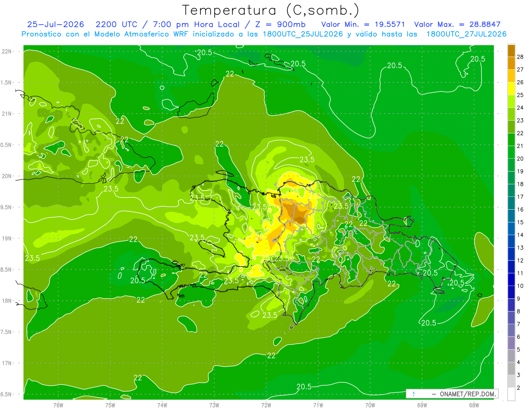Click the '70W' longitude axis label
The height and width of the screenshot is (411, 532).
pyautogui.click(x=370, y=405)
